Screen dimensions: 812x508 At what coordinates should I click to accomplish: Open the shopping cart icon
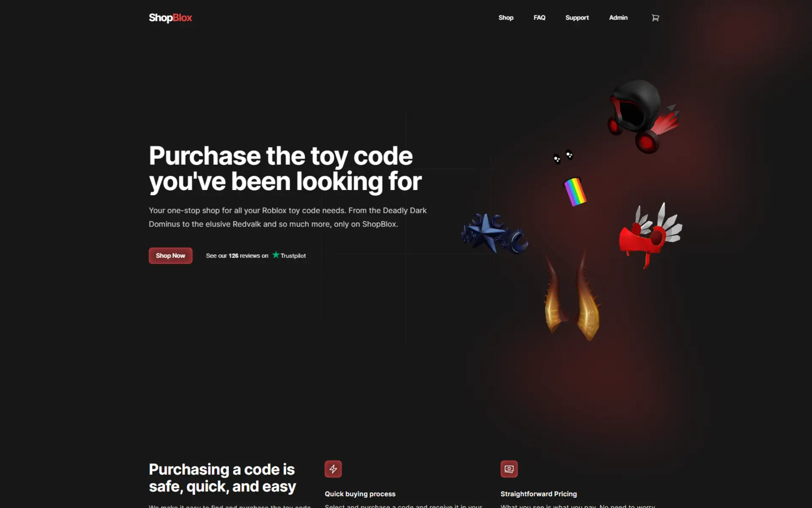pos(655,18)
